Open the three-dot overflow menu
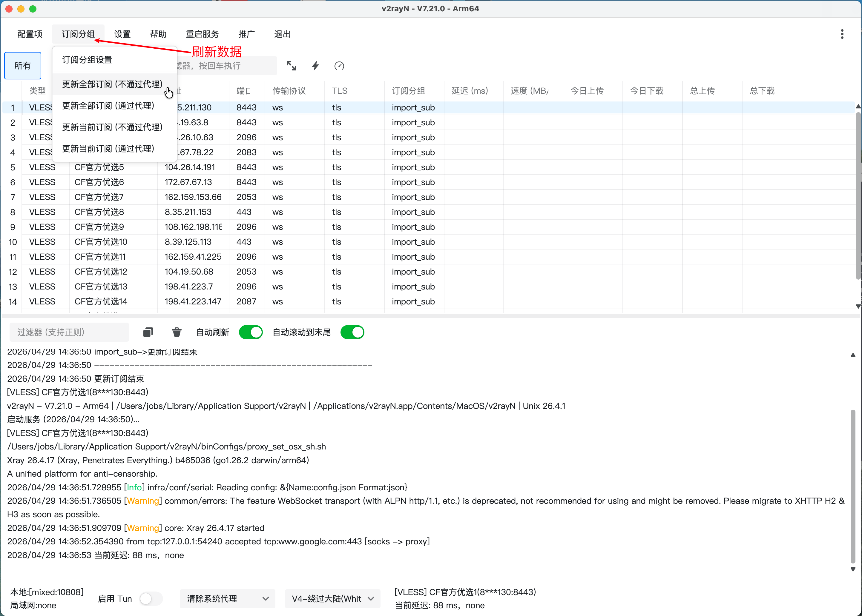The height and width of the screenshot is (616, 862). 842,34
